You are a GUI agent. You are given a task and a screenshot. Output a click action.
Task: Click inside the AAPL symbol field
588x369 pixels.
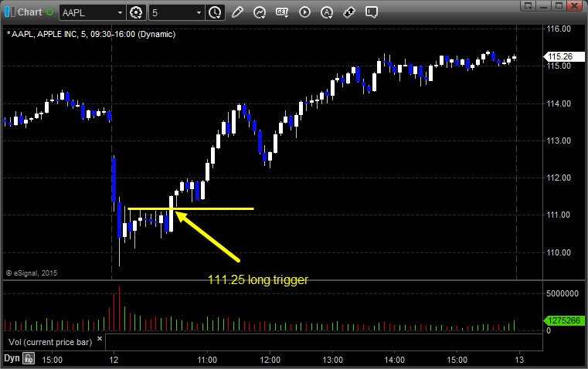[89, 12]
